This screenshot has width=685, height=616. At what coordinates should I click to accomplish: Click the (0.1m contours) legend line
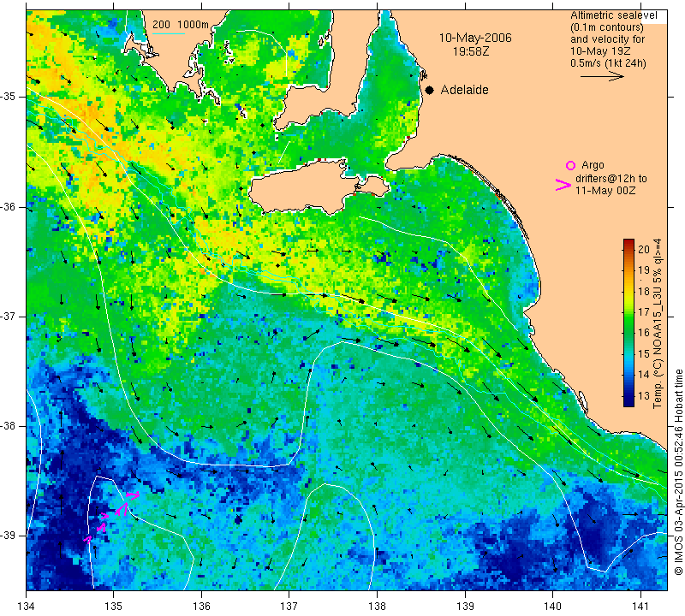pyautogui.click(x=607, y=27)
